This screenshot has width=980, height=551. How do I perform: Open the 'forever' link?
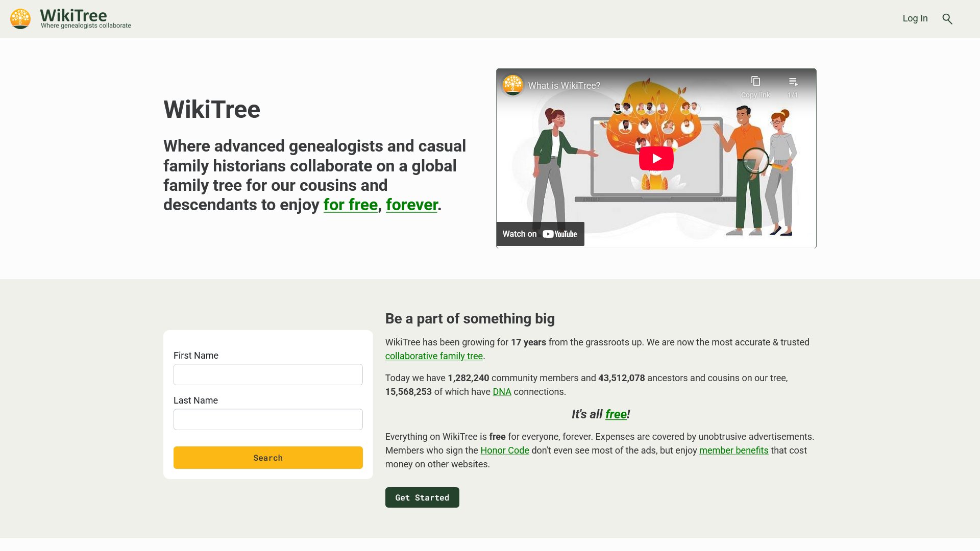coord(411,205)
